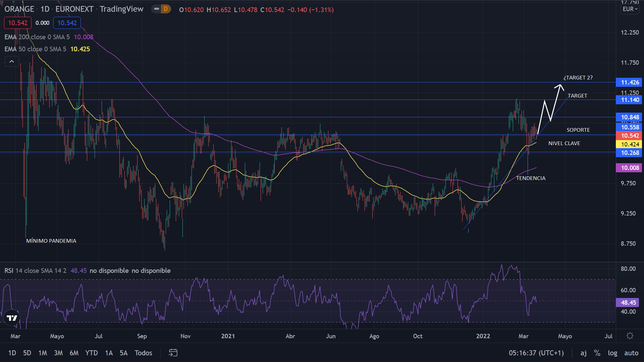Image resolution: width=644 pixels, height=362 pixels.
Task: Click the red current price 10.542 label
Action: click(x=629, y=136)
